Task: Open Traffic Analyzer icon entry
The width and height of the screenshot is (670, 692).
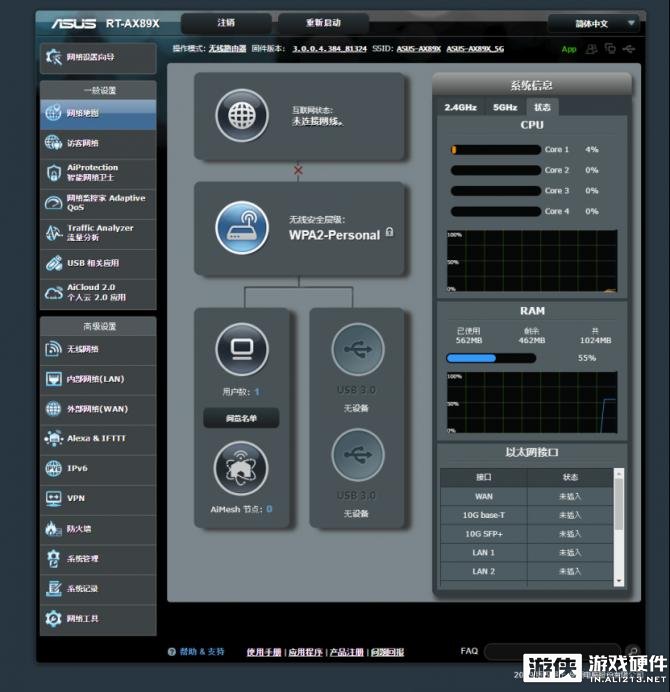Action: tap(53, 233)
